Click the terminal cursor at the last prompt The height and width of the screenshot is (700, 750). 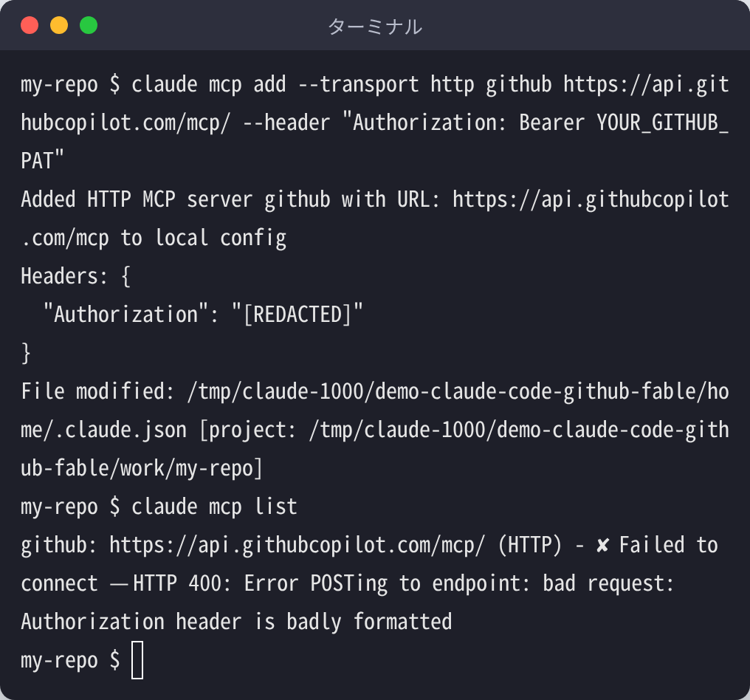(x=137, y=660)
